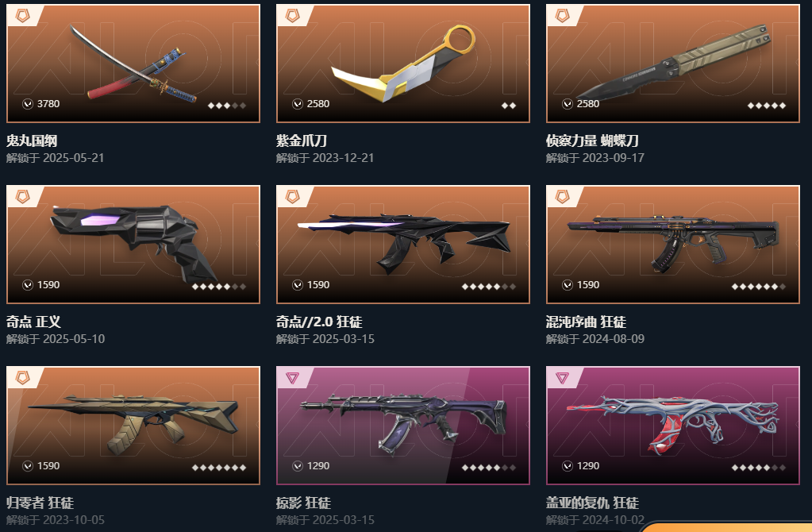Click the pink triangle tier icon on 盖亚的复仇 狂徒
812x532 pixels.
tap(563, 378)
